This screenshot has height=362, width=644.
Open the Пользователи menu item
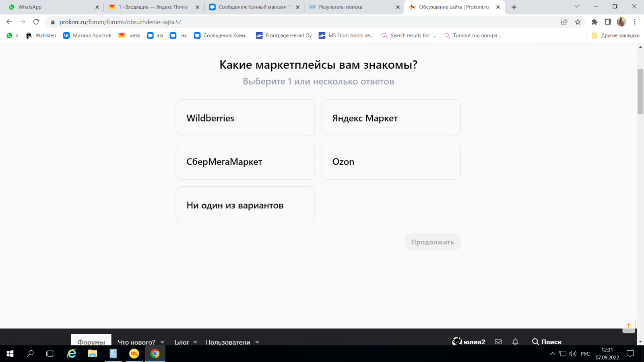(228, 342)
